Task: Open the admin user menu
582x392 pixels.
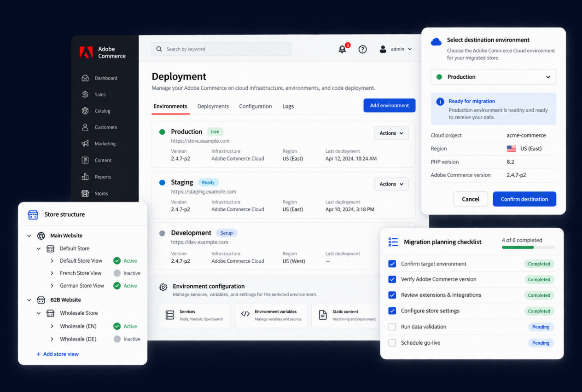Action: pos(396,49)
